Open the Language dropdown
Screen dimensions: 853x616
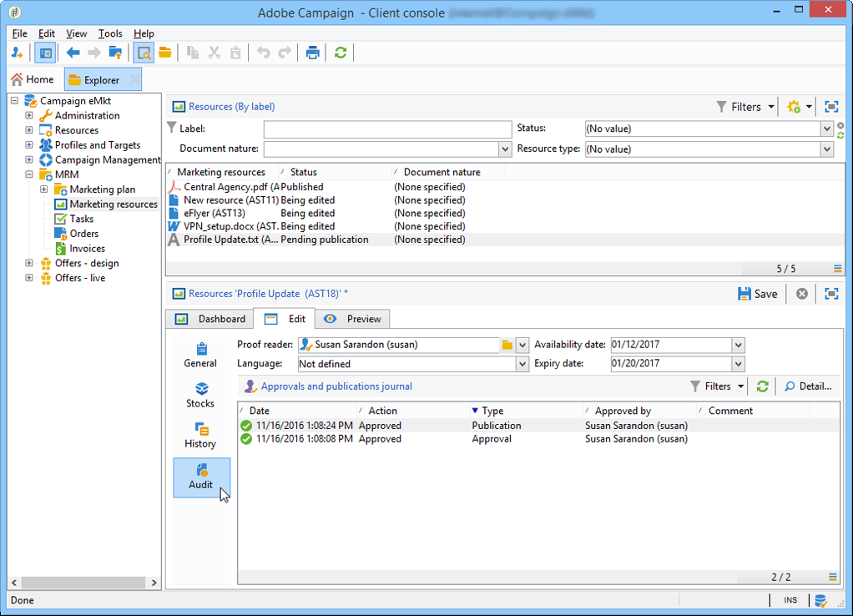(522, 364)
